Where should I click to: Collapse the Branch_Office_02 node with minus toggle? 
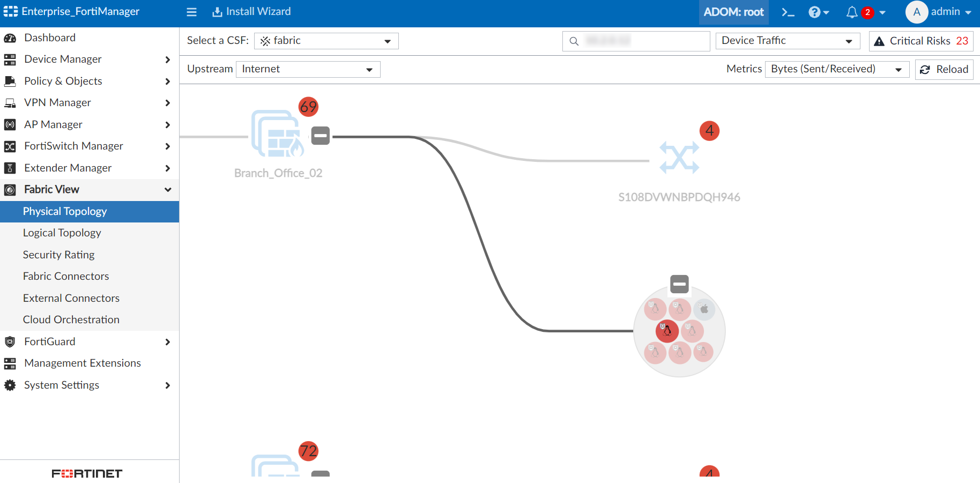[320, 136]
